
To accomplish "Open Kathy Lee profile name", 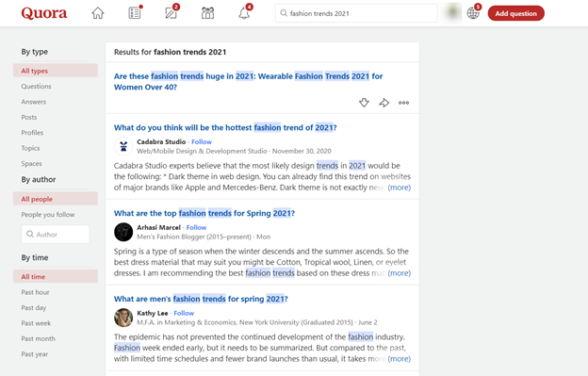I will [x=153, y=313].
